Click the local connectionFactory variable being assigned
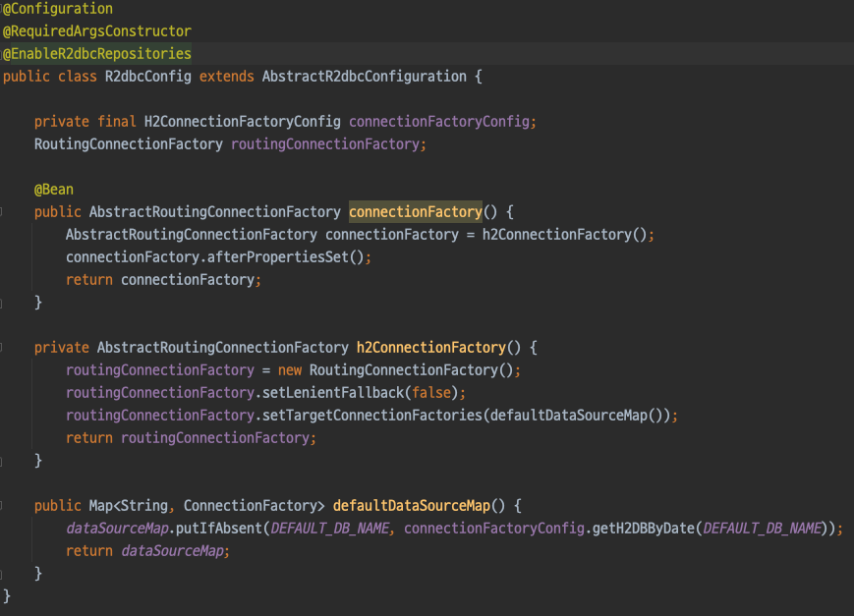The height and width of the screenshot is (616, 854). pos(392,235)
